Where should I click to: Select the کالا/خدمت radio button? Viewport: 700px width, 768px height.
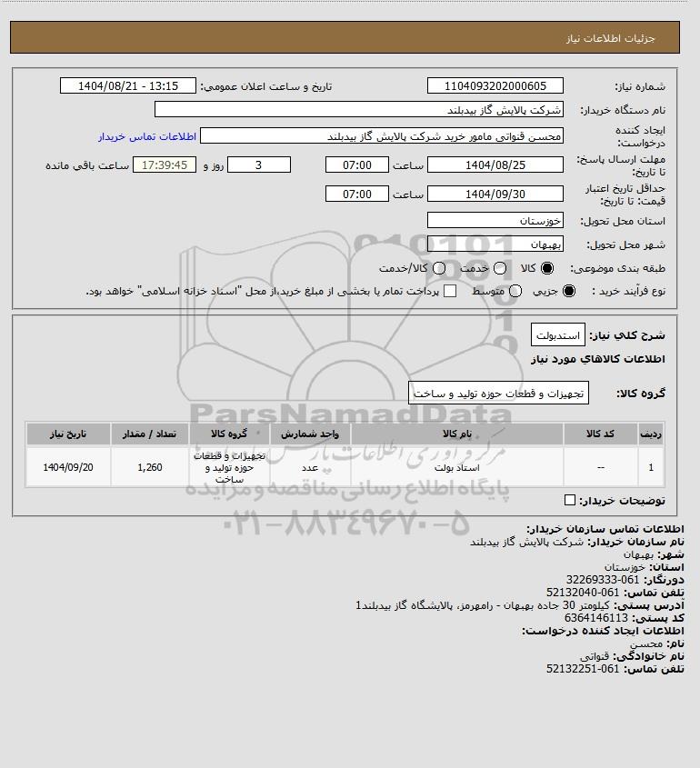[439, 268]
